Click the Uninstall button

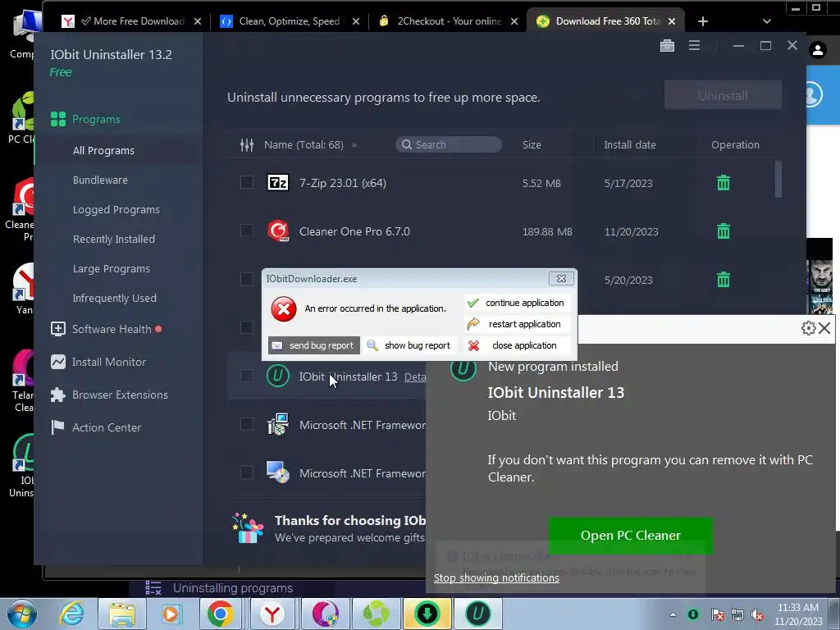[723, 95]
